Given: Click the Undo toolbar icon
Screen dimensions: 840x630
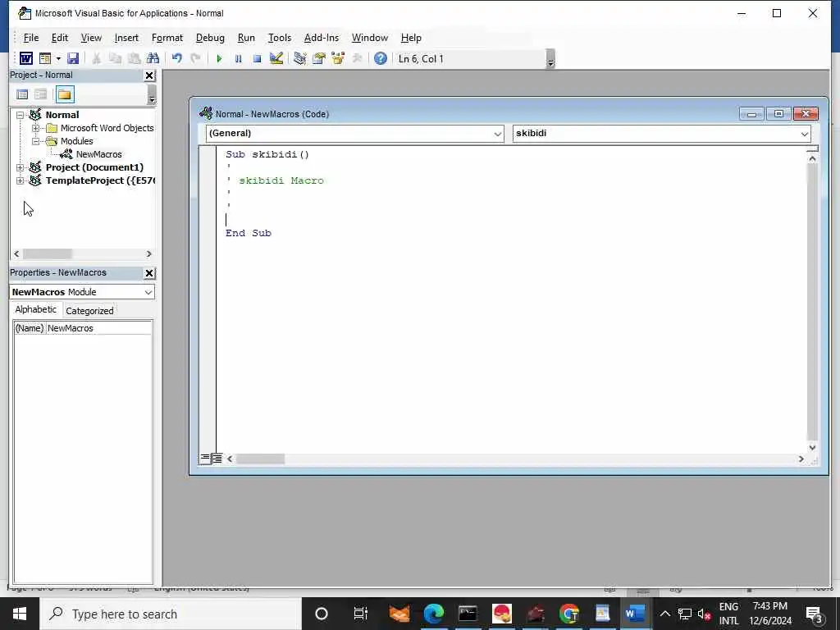Looking at the screenshot, I should tap(177, 58).
